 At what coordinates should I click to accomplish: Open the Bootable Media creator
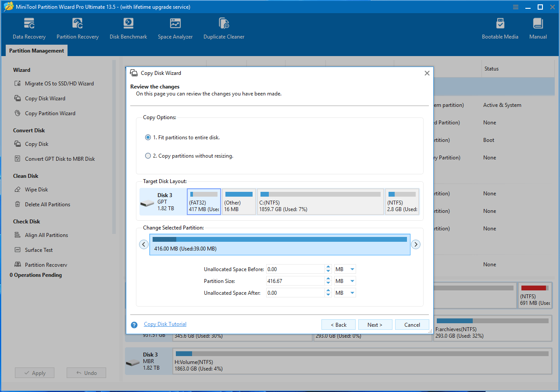click(500, 28)
